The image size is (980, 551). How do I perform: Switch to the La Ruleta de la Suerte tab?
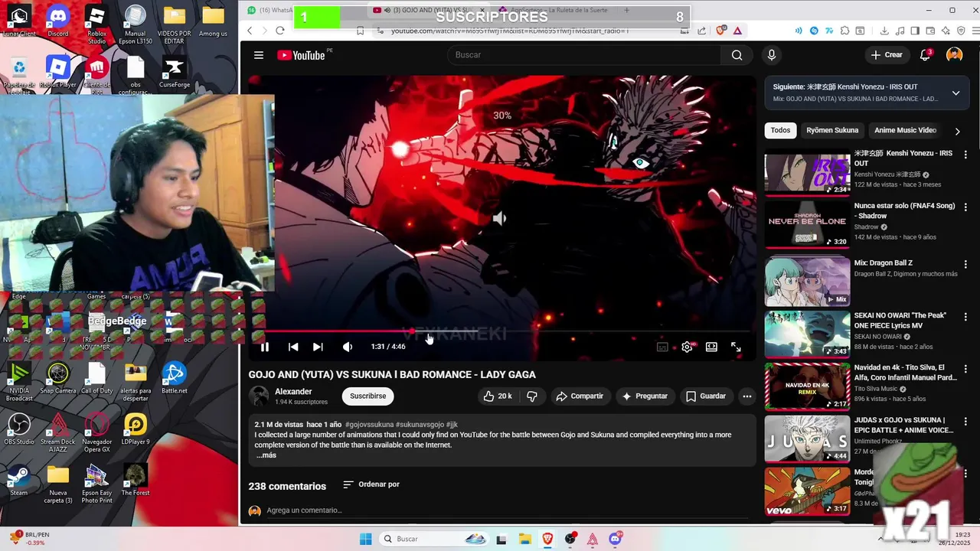point(551,10)
